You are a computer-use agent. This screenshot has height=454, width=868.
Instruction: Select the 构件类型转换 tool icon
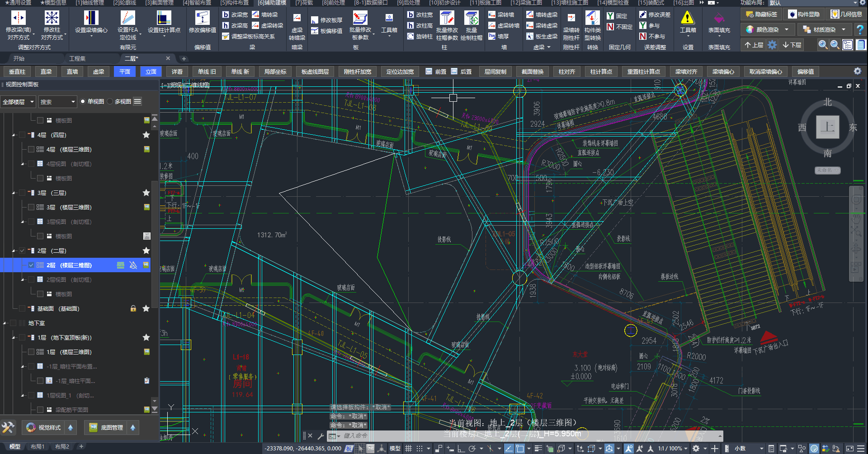pos(592,18)
